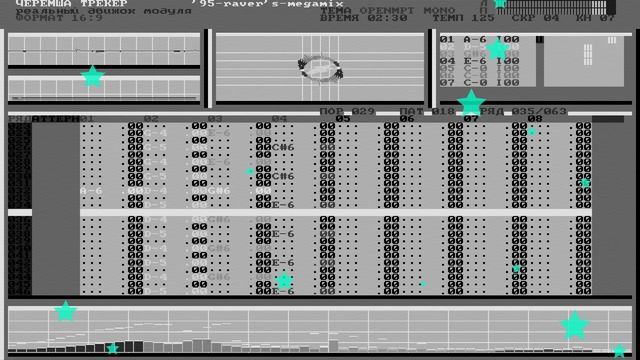
Task: Click the РЯД 035/063 row counter
Action: tap(523, 111)
